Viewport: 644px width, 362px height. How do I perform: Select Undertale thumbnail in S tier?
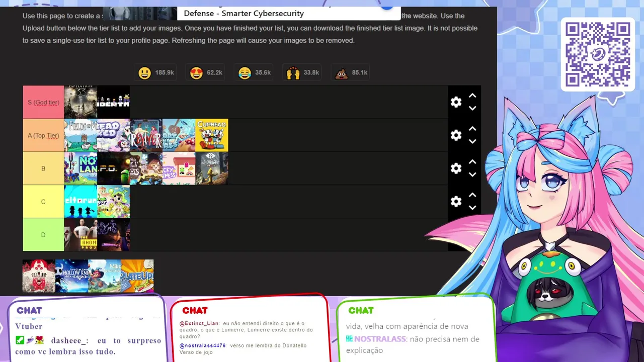point(113,102)
